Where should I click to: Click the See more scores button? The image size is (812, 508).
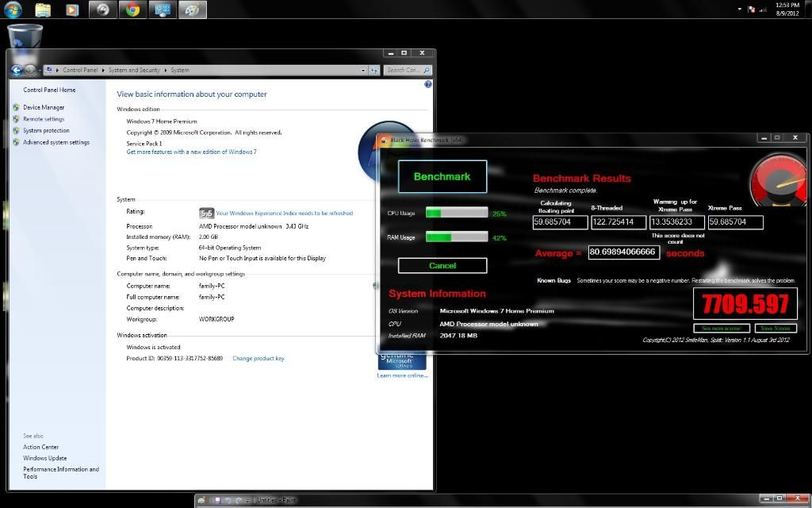[722, 328]
